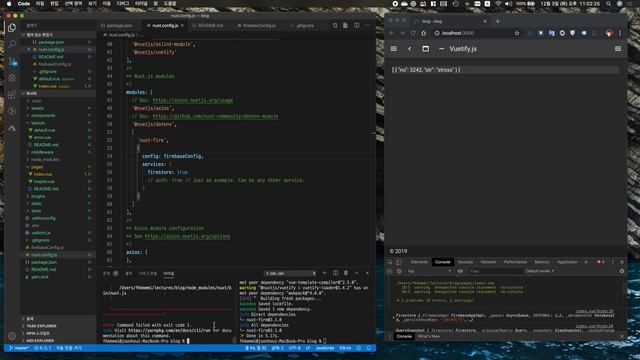Screen dimensions: 640x360
Task: Open Spotlight search in macOS menu bar
Action: pyautogui.click(x=608, y=4)
